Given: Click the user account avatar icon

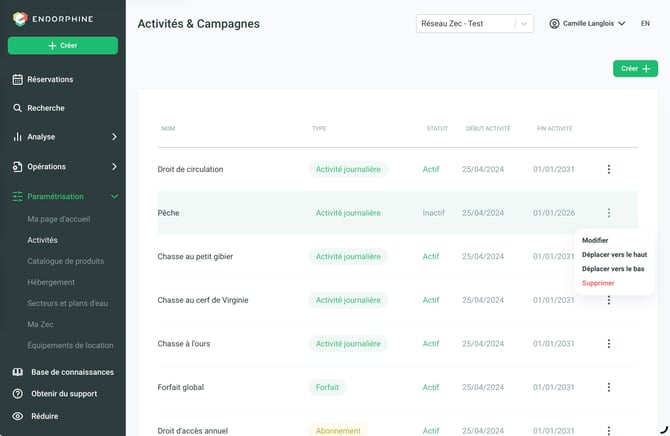Looking at the screenshot, I should coord(554,24).
